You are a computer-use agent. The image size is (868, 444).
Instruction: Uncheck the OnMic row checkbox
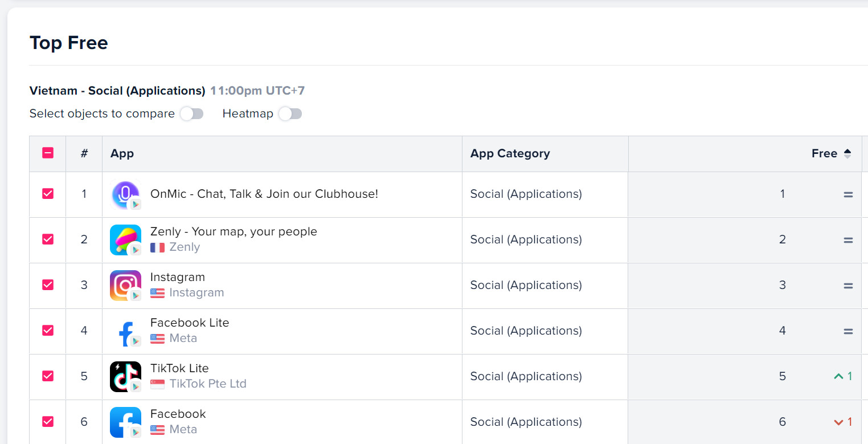tap(48, 194)
